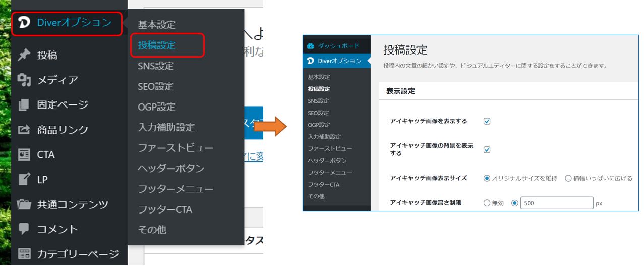Open the メディア media library icon
Screen dimensions: 644x266
pyautogui.click(x=24, y=80)
